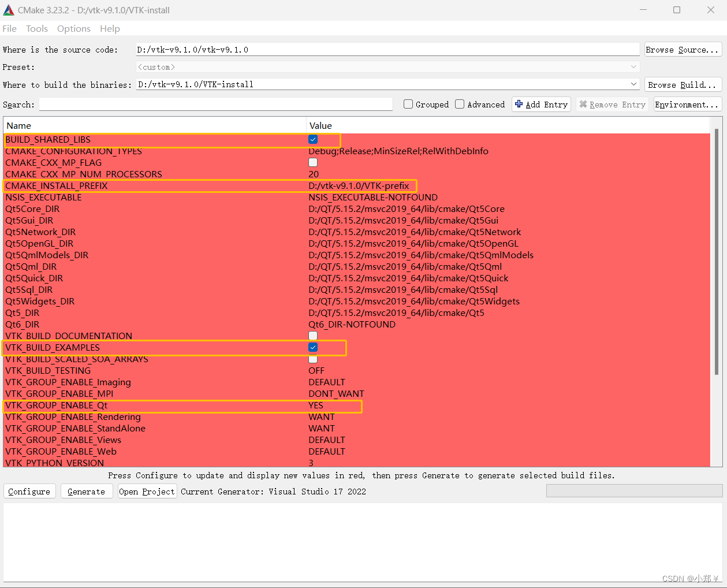Uncheck BUILD_SHARED_LIBS

pyautogui.click(x=312, y=139)
